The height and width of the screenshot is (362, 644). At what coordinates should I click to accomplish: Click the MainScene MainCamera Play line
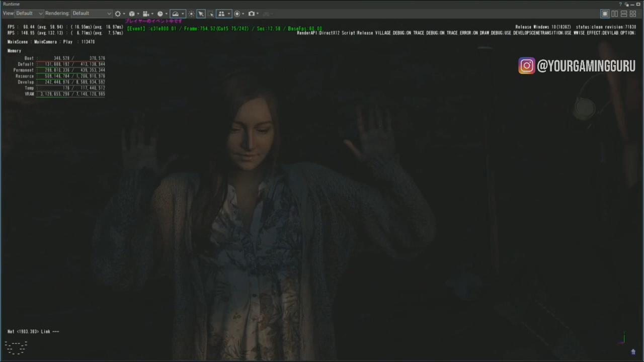coord(51,42)
